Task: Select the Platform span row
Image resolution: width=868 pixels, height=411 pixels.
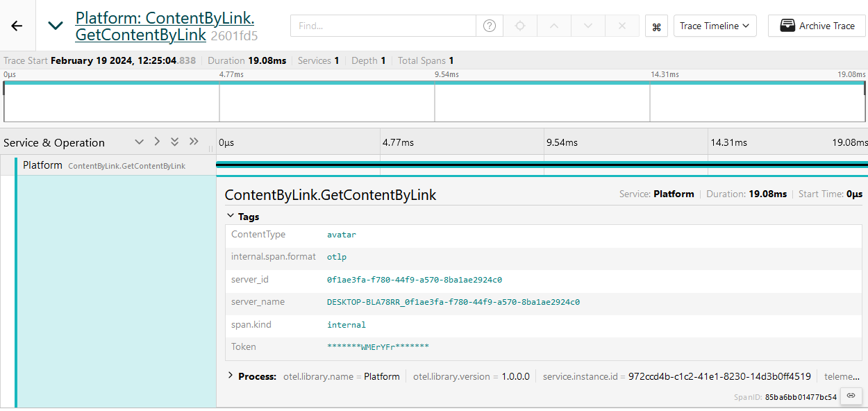Action: [x=104, y=166]
